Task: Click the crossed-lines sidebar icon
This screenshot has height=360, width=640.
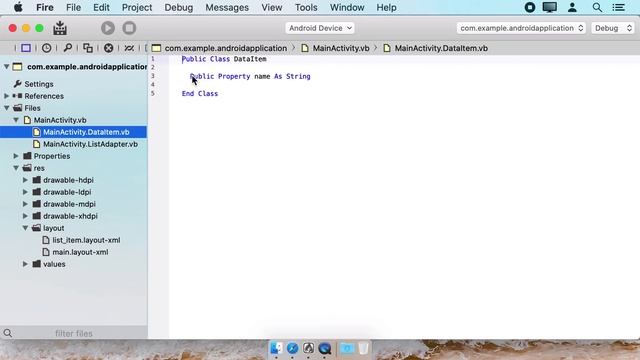Action: pyautogui.click(x=129, y=48)
